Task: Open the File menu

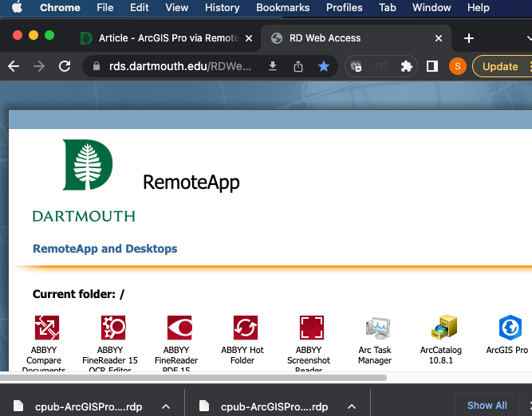Action: tap(104, 7)
